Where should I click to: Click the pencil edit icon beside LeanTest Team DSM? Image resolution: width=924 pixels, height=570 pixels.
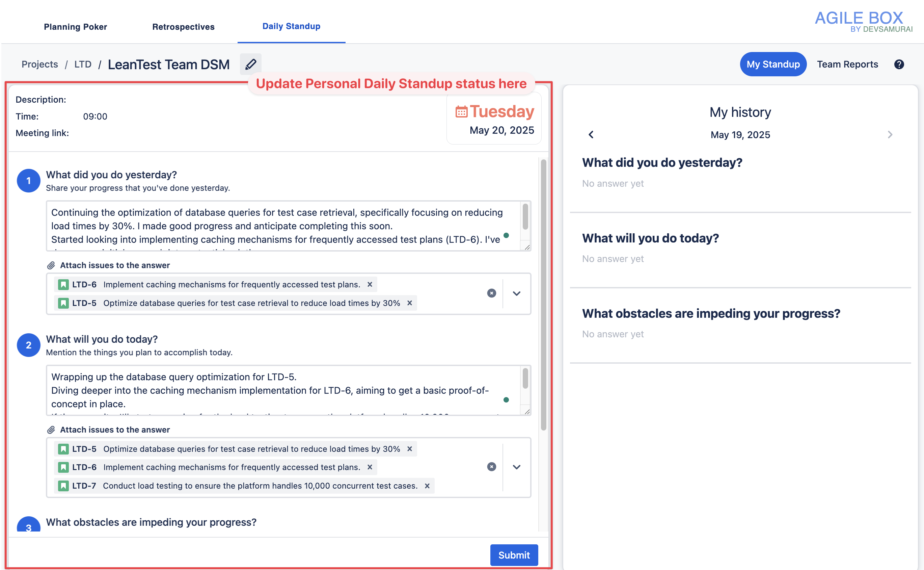(x=250, y=64)
